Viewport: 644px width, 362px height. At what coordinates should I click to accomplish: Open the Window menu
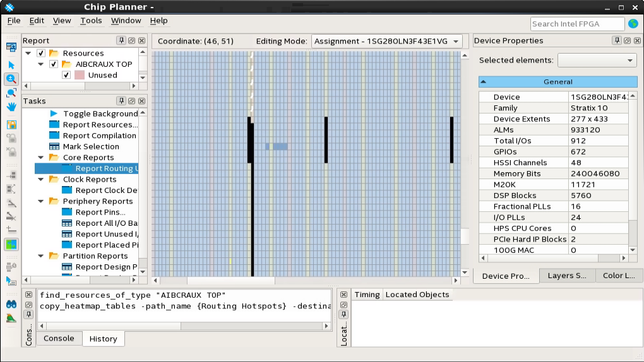click(x=126, y=21)
